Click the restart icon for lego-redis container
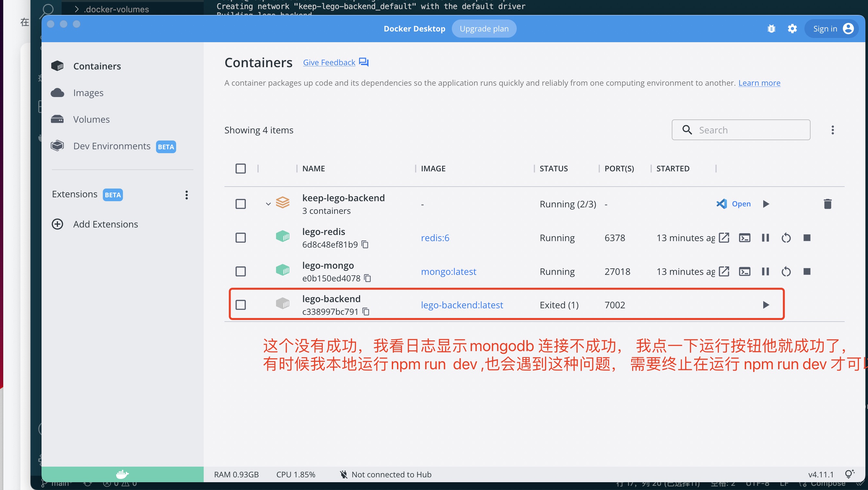 point(786,237)
